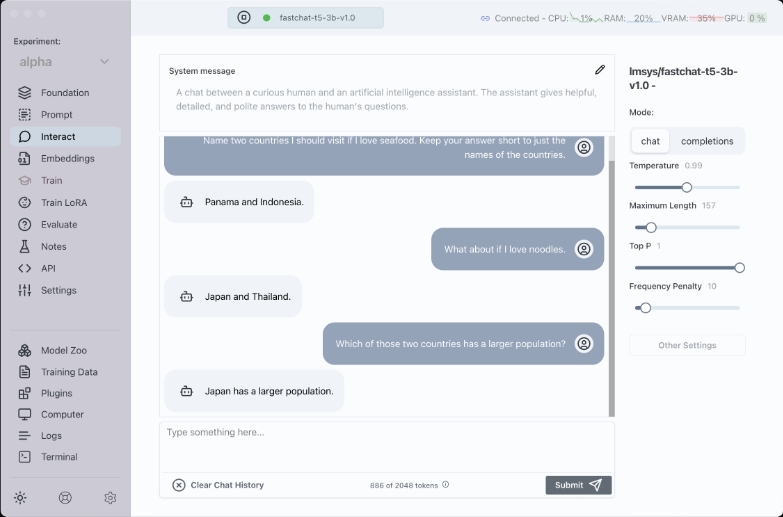Open the Embeddings page in sidebar
This screenshot has width=783, height=517.
click(67, 158)
